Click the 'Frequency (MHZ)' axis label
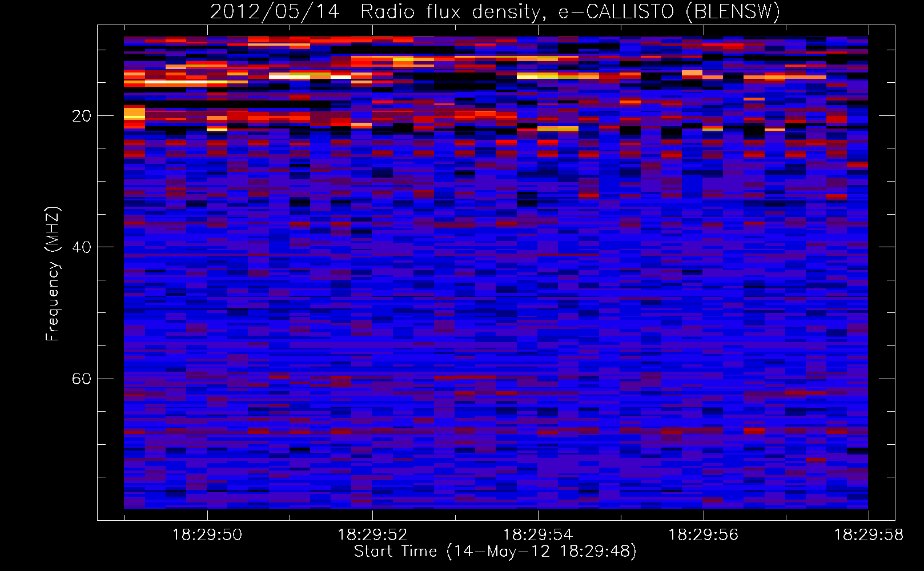The width and height of the screenshot is (924, 571). (x=52, y=274)
